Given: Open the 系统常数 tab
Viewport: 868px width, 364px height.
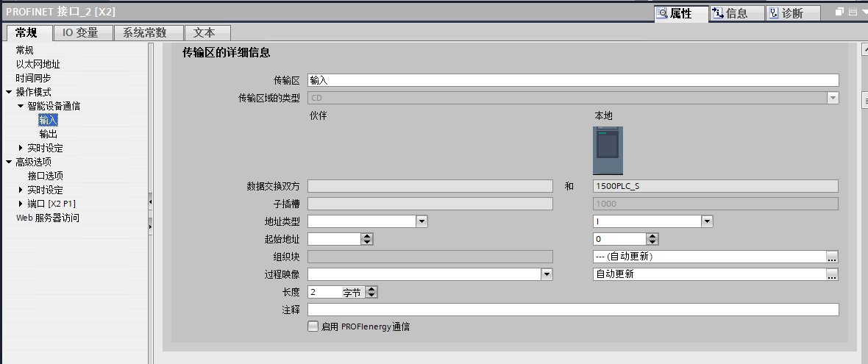Looking at the screenshot, I should click(x=144, y=32).
